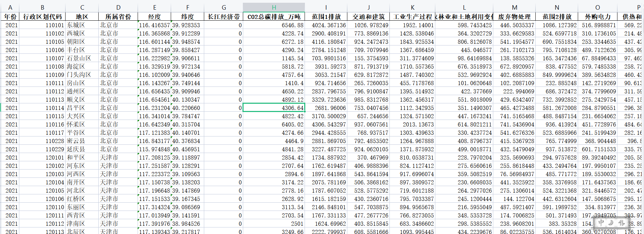Click the 纬度 header cell
This screenshot has height=234, width=644.
(188, 17)
